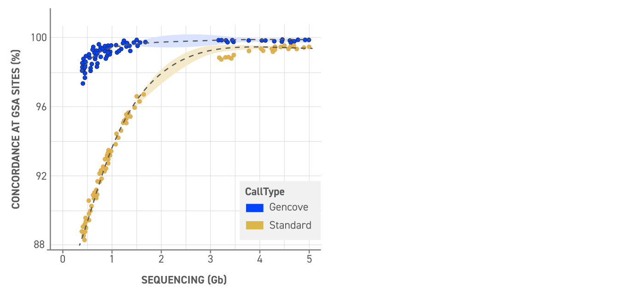Click the blue Gencove legend swatch

click(254, 208)
